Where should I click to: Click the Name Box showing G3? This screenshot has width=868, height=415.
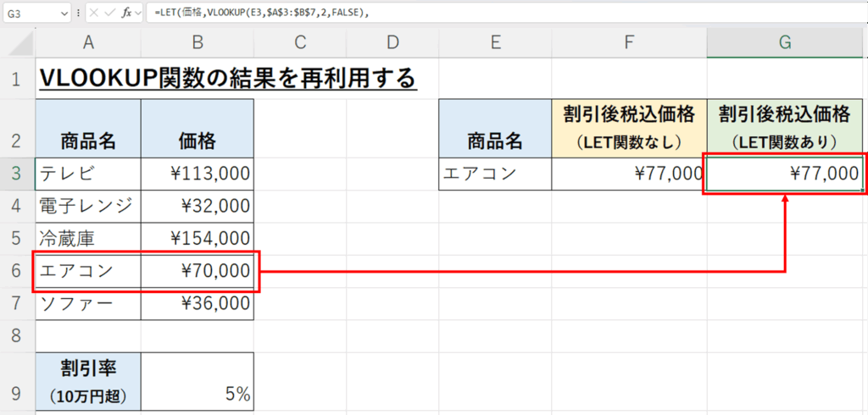coord(30,14)
